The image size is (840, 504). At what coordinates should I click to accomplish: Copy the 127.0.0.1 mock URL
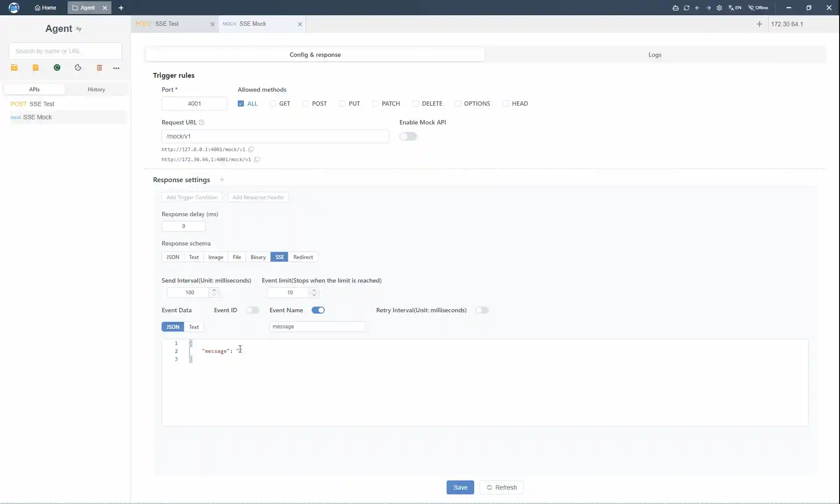(251, 149)
